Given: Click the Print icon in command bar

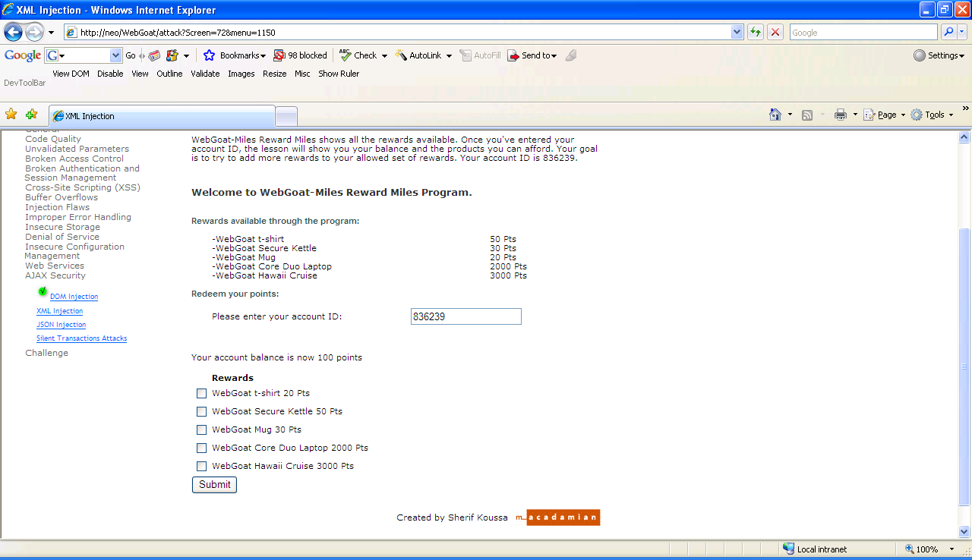Looking at the screenshot, I should point(841,115).
